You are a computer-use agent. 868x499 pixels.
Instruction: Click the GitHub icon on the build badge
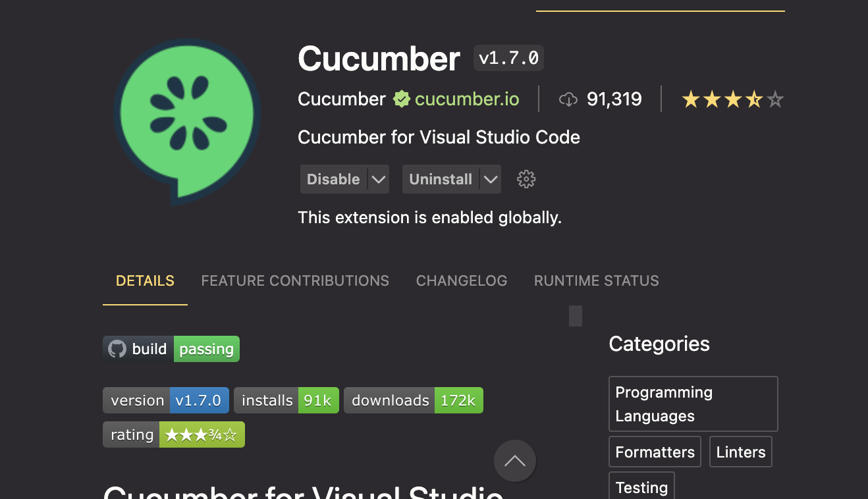[116, 349]
